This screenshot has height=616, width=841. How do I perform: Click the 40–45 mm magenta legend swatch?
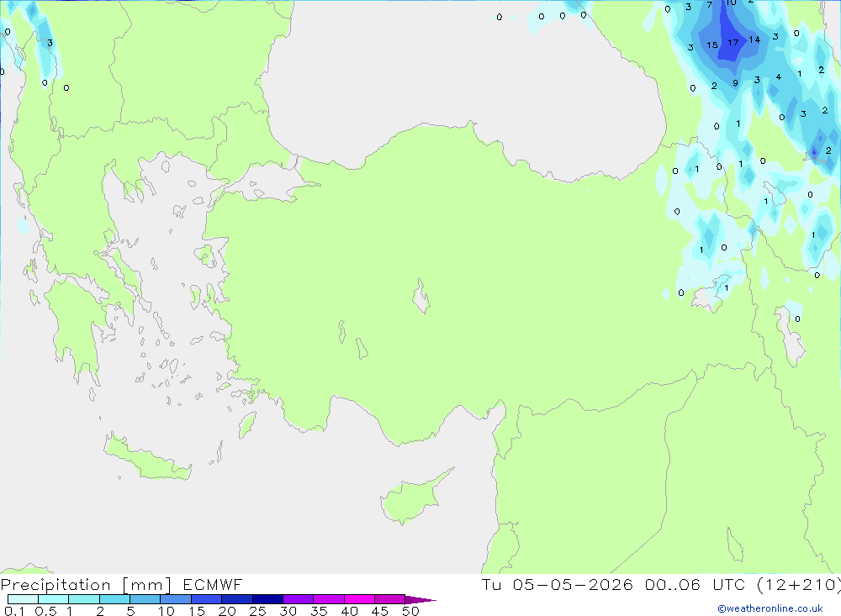(x=359, y=599)
